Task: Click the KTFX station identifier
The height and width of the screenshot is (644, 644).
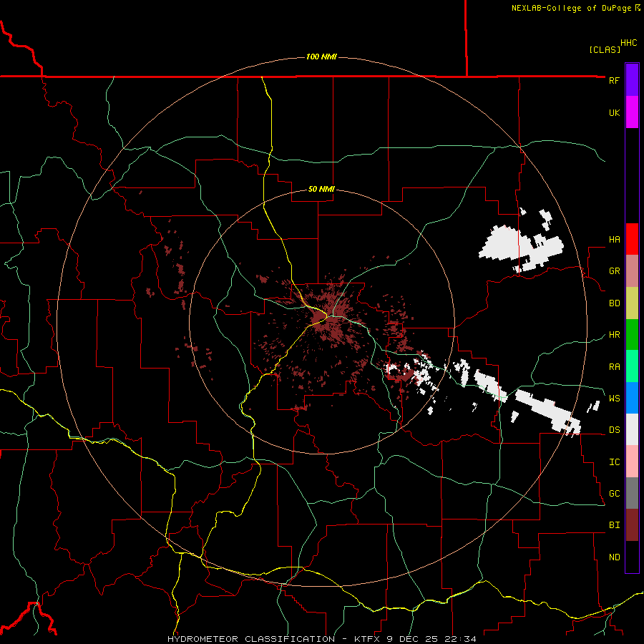Action: coord(368,639)
